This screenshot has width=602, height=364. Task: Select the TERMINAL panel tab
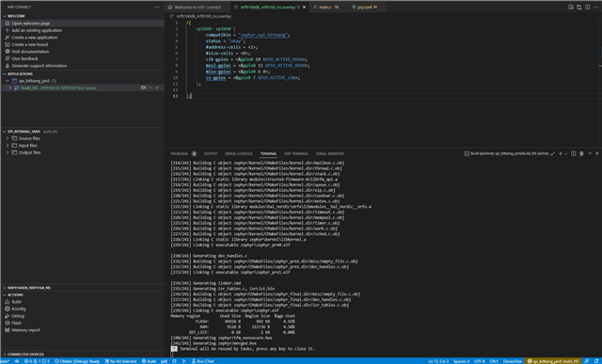coord(268,153)
